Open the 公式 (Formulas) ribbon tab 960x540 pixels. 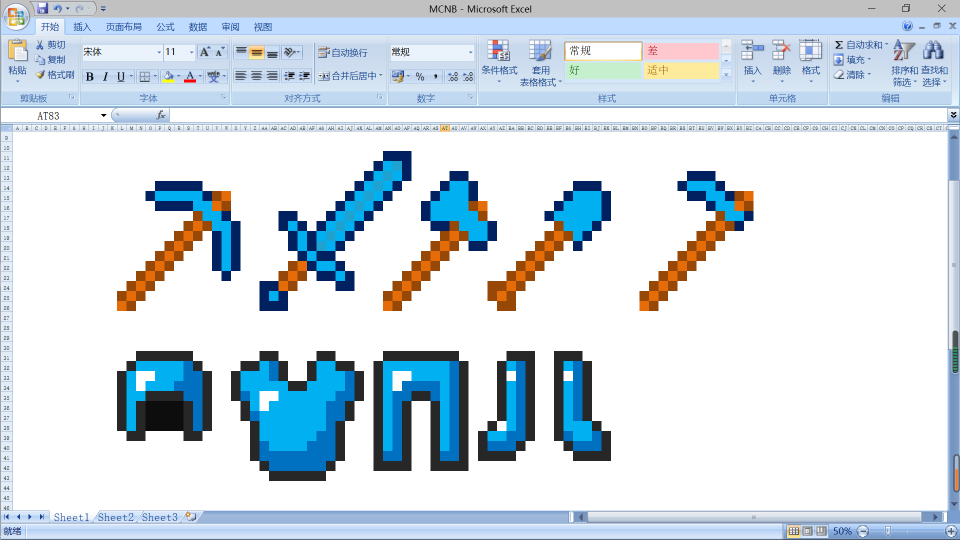(165, 27)
